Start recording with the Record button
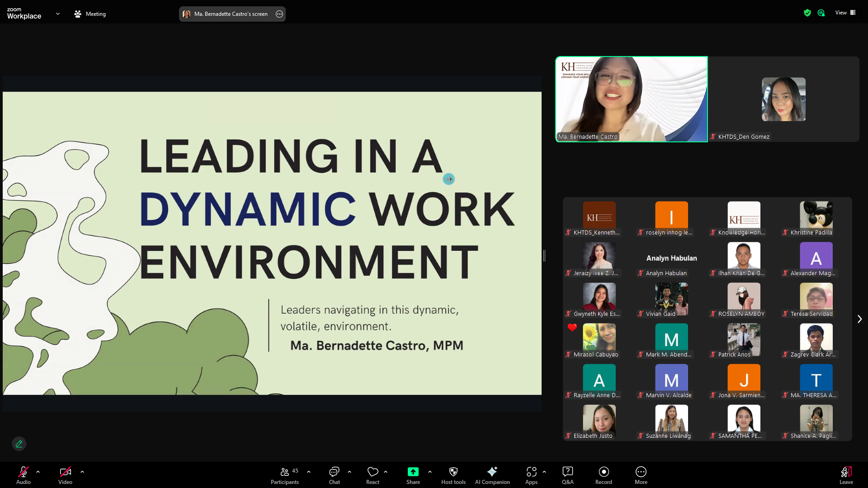The width and height of the screenshot is (868, 488). (x=604, y=472)
